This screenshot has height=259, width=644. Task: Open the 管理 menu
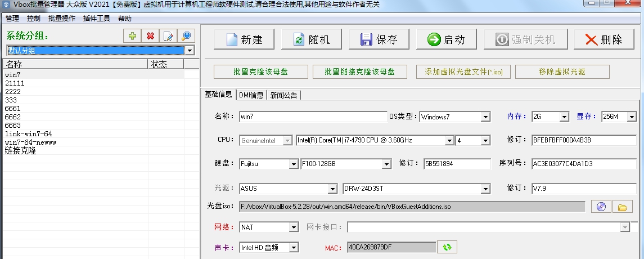12,19
